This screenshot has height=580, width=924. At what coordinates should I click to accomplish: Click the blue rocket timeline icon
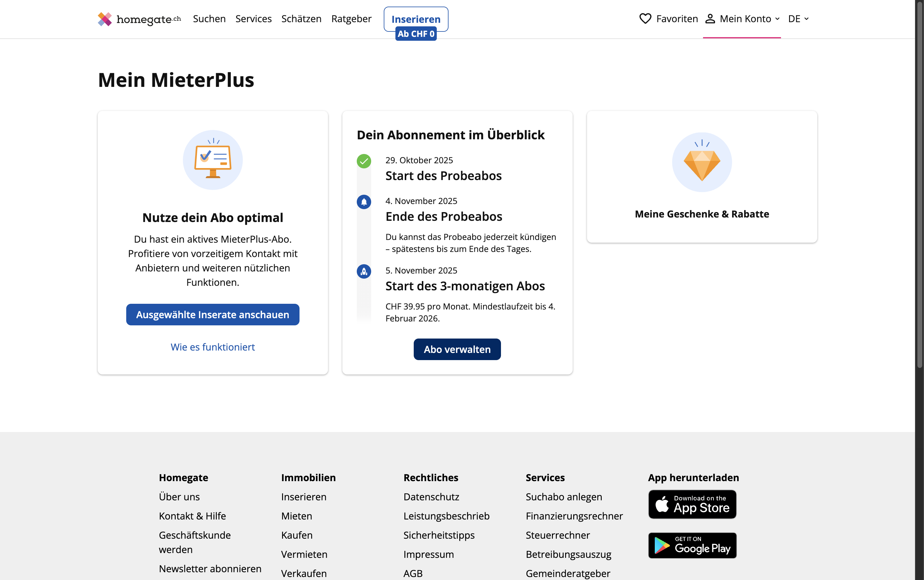click(x=364, y=271)
